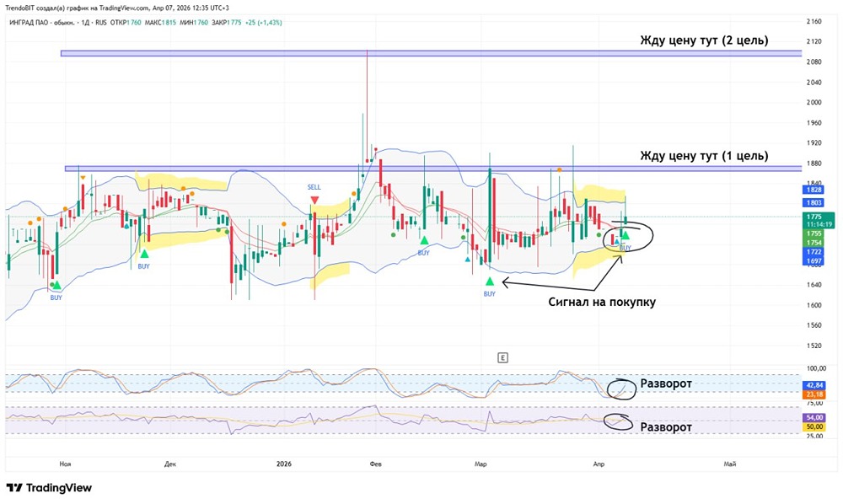The image size is (843, 504).
Task: Click the TradingView logo at the bottom
Action: coord(49,488)
